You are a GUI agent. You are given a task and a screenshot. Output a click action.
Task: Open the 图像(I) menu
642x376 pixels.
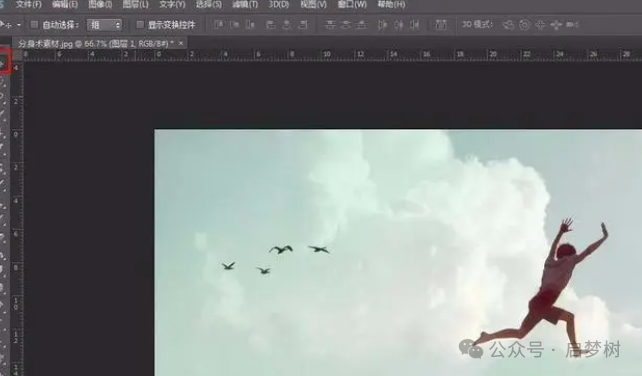(100, 5)
